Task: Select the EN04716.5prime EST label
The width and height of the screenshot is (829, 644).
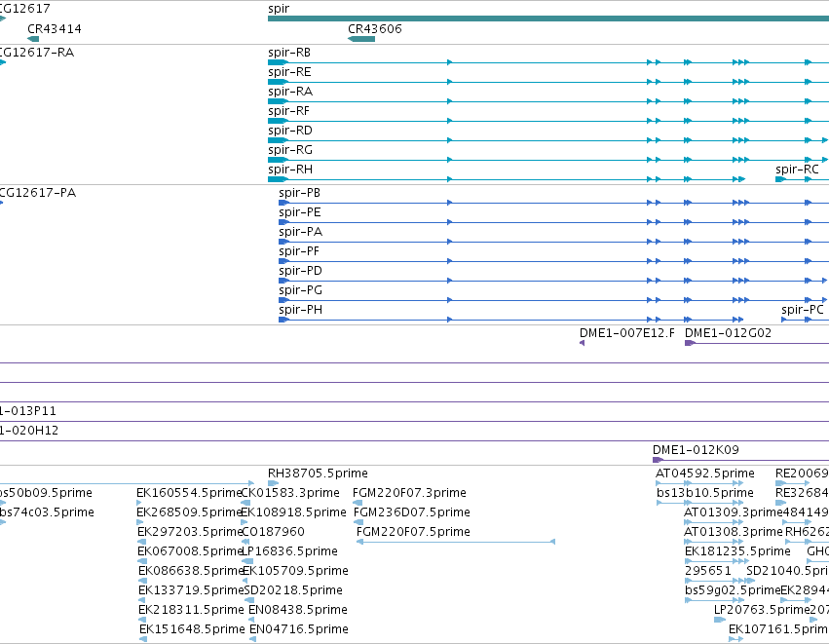Action: click(x=299, y=629)
